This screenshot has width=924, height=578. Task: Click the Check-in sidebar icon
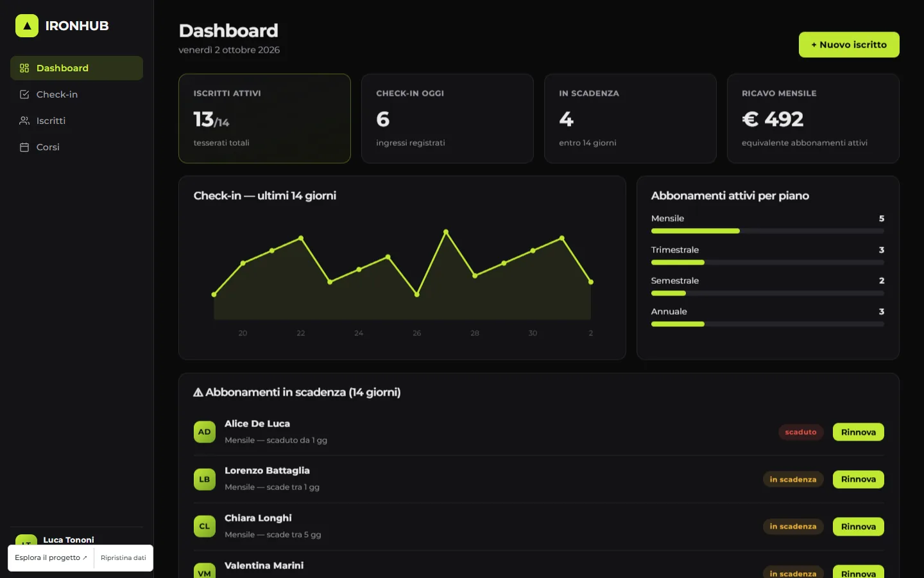tap(24, 94)
